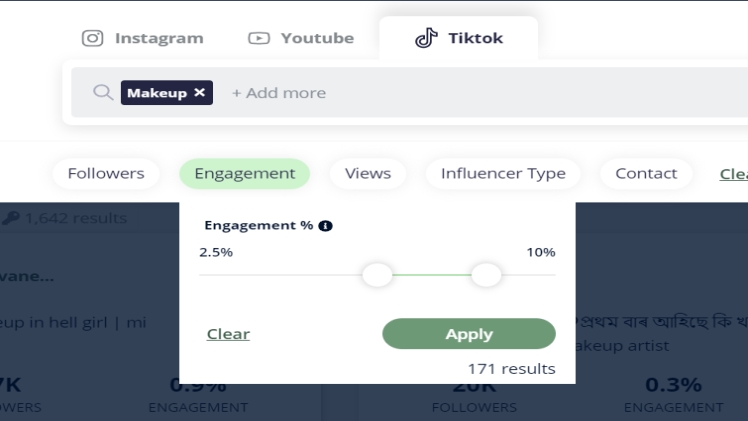
Task: Click the Clear all filters link
Action: [x=733, y=174]
